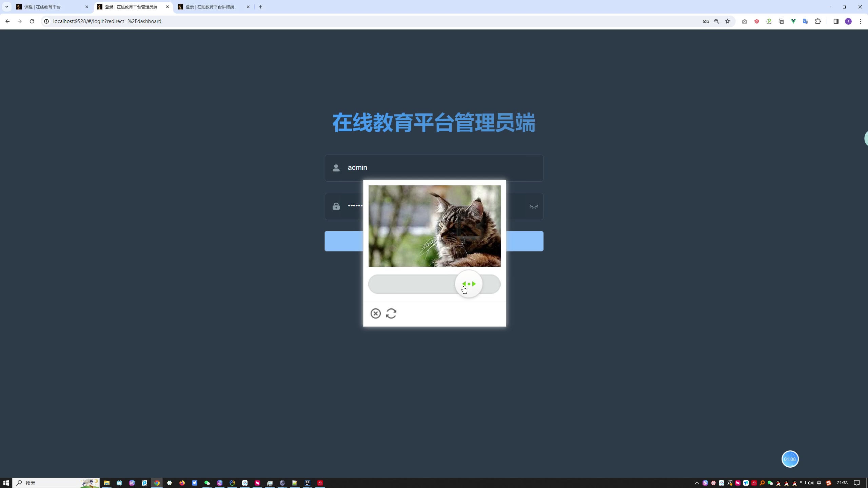Screen dimensions: 868x488
Task: Close the 在线教育平台管理员端 tab
Action: (x=167, y=7)
